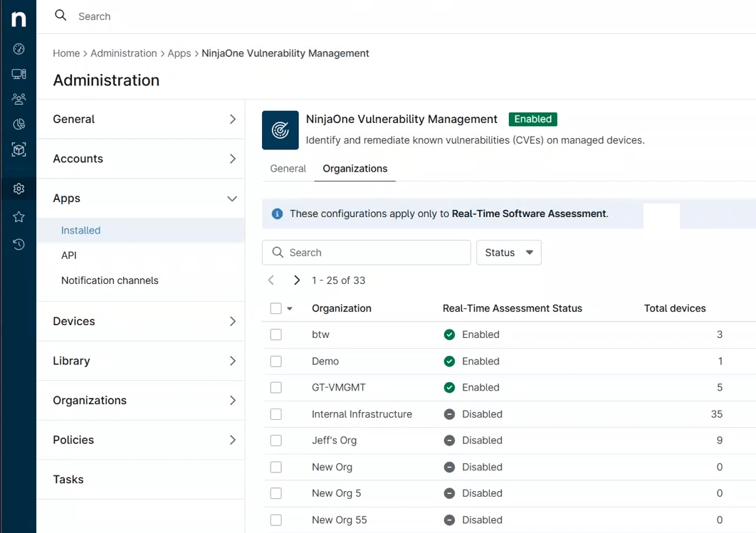This screenshot has width=756, height=533.
Task: Click the top search magnifier icon
Action: (61, 16)
